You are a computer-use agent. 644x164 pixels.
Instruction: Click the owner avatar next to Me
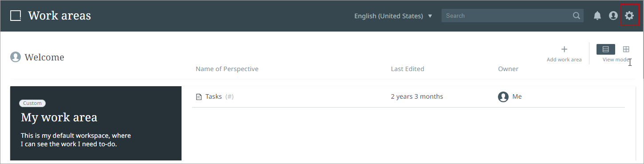(503, 96)
